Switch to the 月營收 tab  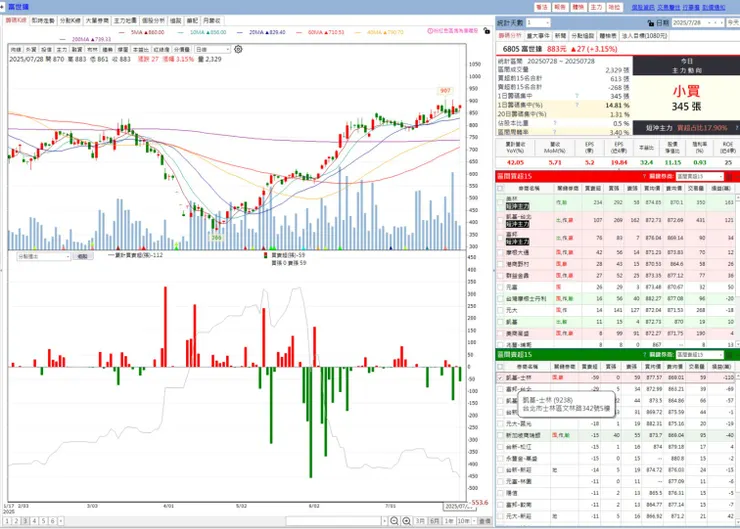(211, 21)
